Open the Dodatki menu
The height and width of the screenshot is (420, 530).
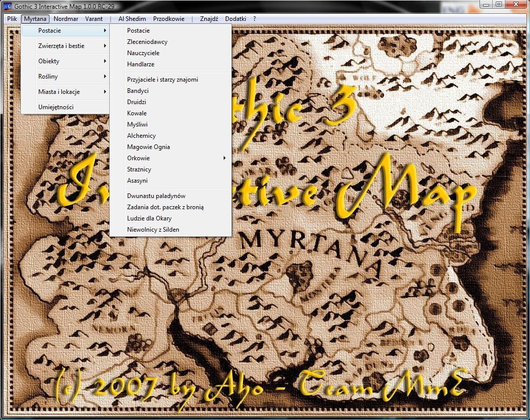tap(235, 19)
